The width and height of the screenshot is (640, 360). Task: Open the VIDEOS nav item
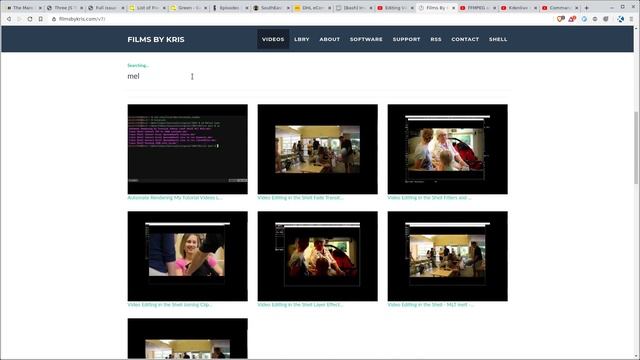tap(273, 39)
